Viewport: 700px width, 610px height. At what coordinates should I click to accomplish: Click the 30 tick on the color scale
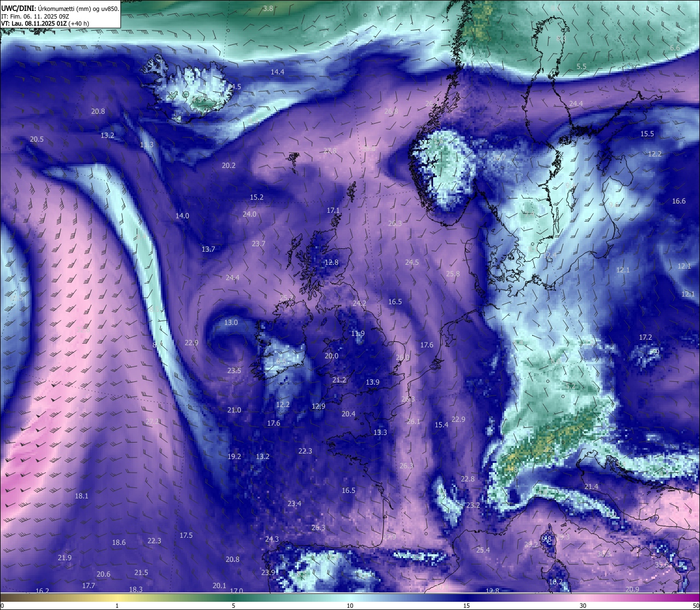pyautogui.click(x=583, y=606)
